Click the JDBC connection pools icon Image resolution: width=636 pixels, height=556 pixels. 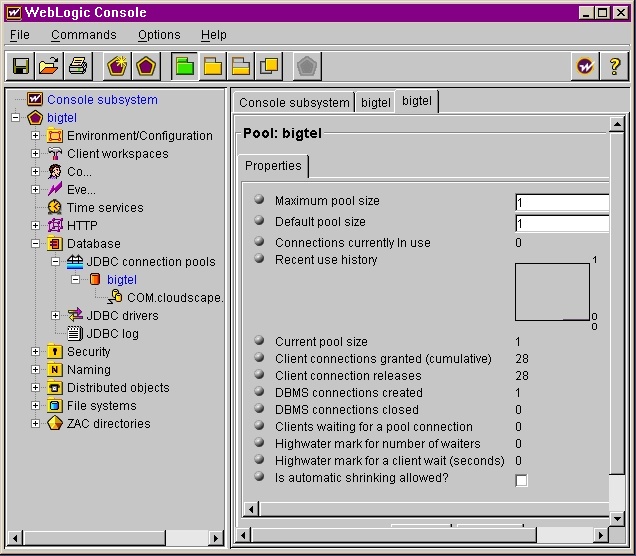[x=75, y=262]
